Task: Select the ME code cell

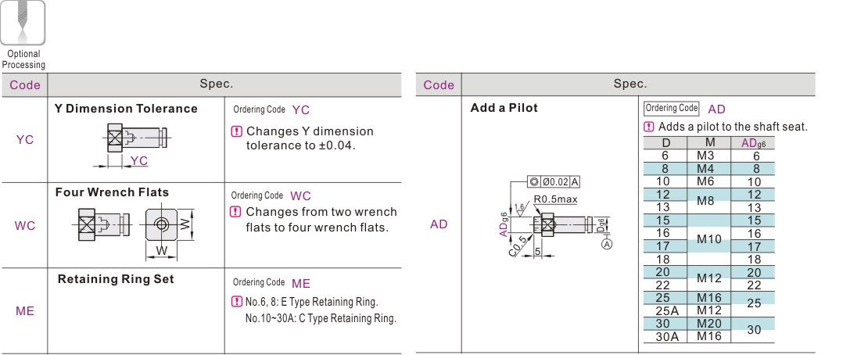Action: [x=24, y=311]
